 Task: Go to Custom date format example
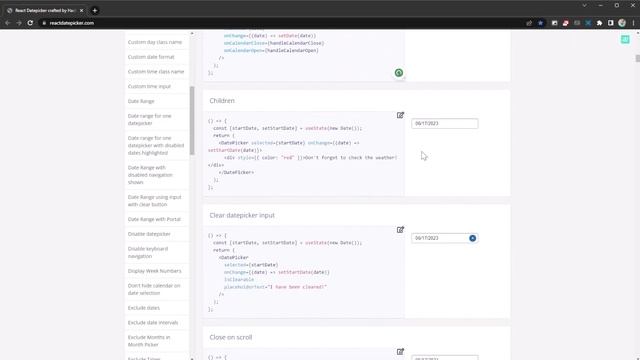tap(151, 57)
